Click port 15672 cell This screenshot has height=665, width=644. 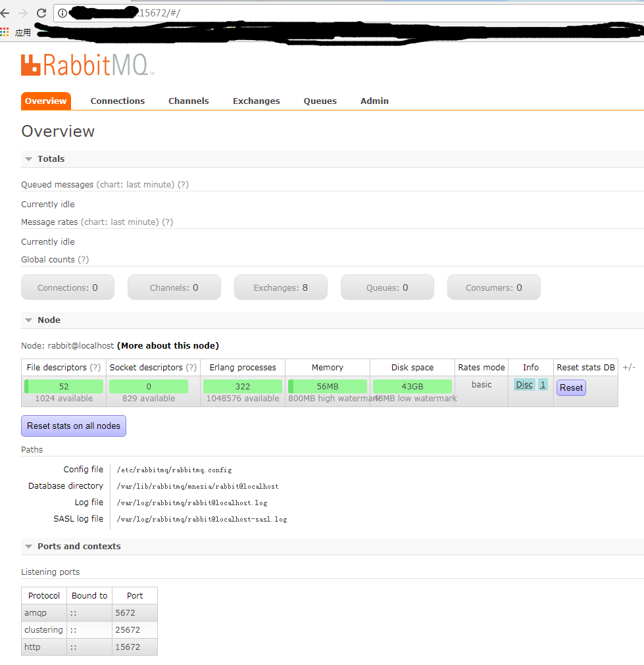[x=135, y=647]
